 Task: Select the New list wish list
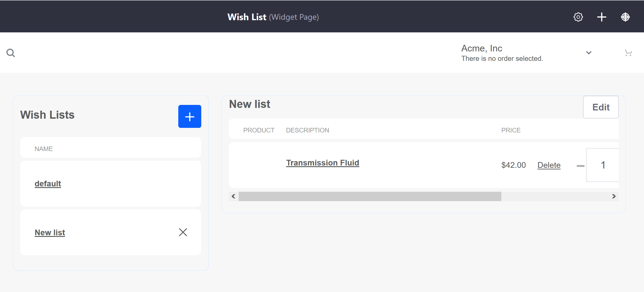pyautogui.click(x=49, y=232)
